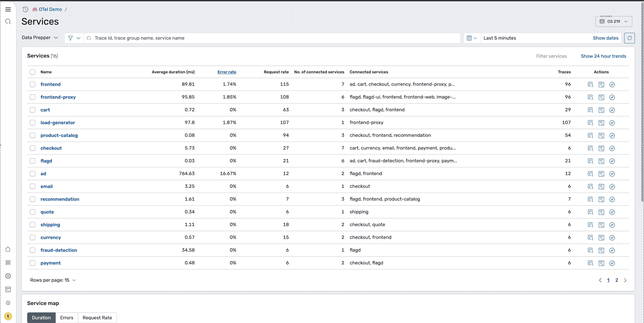Select the Duration service map tab
Screen dimensions: 644x323
(41, 318)
